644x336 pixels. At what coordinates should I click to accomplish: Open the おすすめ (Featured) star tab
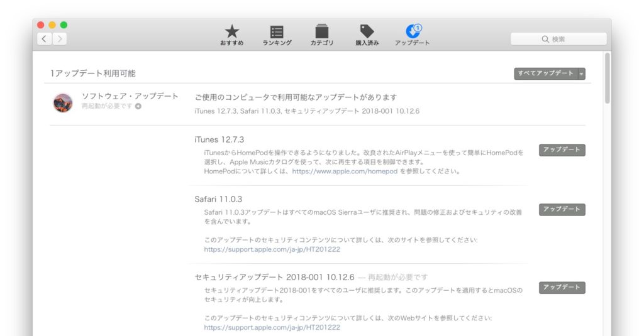point(231,35)
